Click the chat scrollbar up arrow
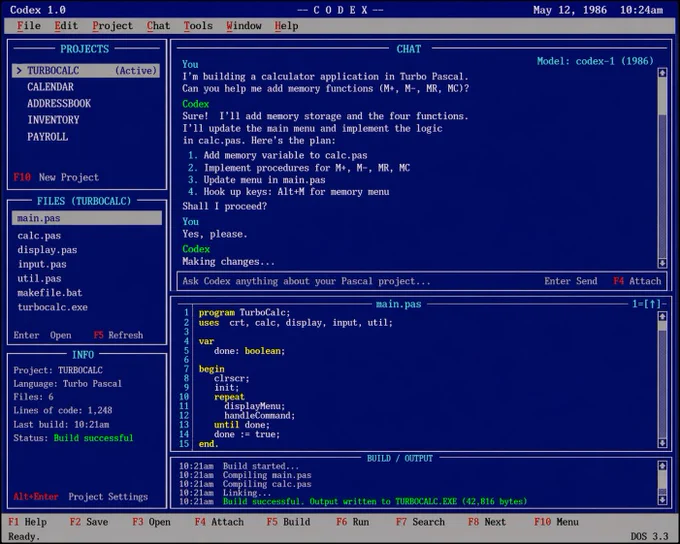Screen dimensions: 680x544 pyautogui.click(x=662, y=73)
